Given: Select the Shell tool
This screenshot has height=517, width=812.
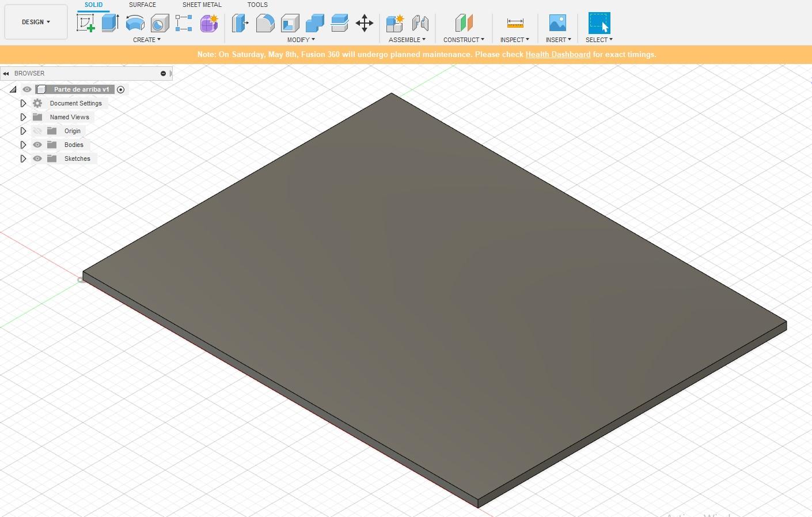Looking at the screenshot, I should pyautogui.click(x=290, y=23).
